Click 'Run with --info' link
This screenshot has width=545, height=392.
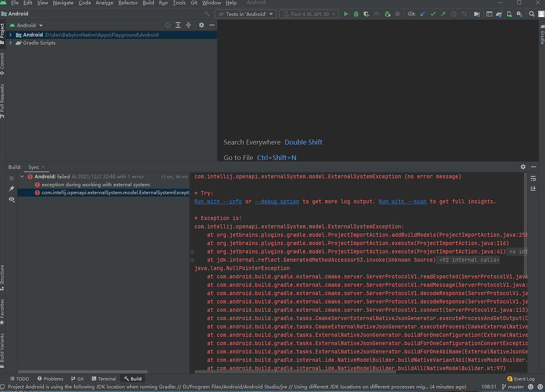pyautogui.click(x=218, y=202)
